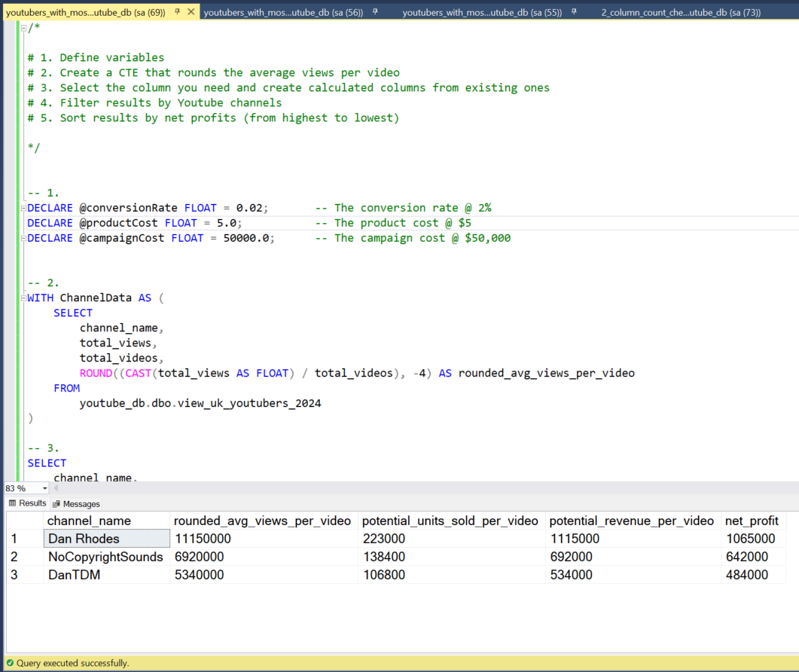Open the Messages tab in results pane
This screenshot has height=672, width=799.
tap(76, 503)
